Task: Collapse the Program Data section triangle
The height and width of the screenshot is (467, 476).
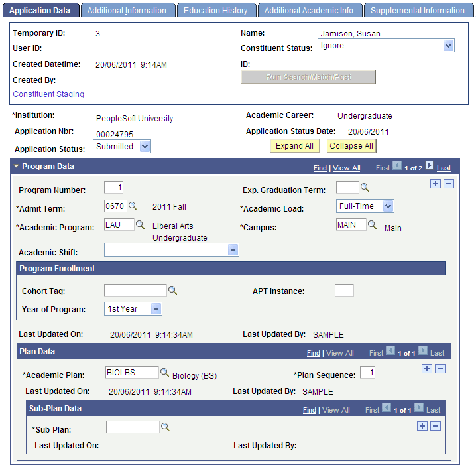Action: tap(16, 167)
